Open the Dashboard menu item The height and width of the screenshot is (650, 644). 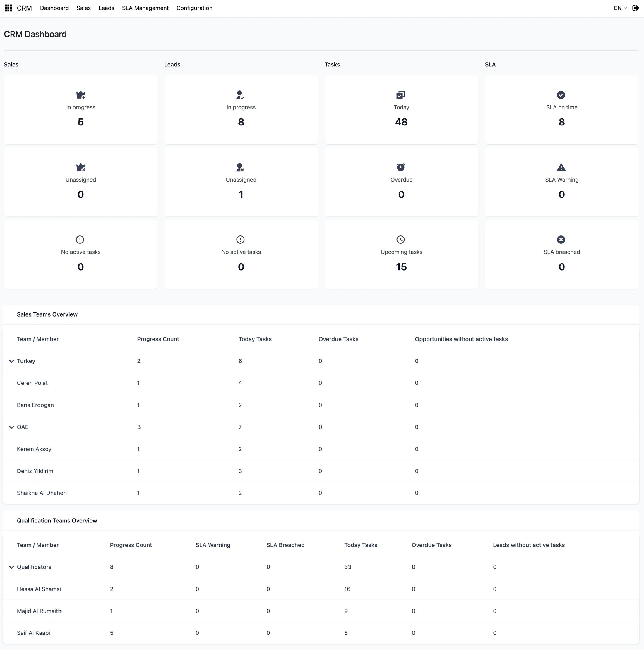click(x=54, y=8)
